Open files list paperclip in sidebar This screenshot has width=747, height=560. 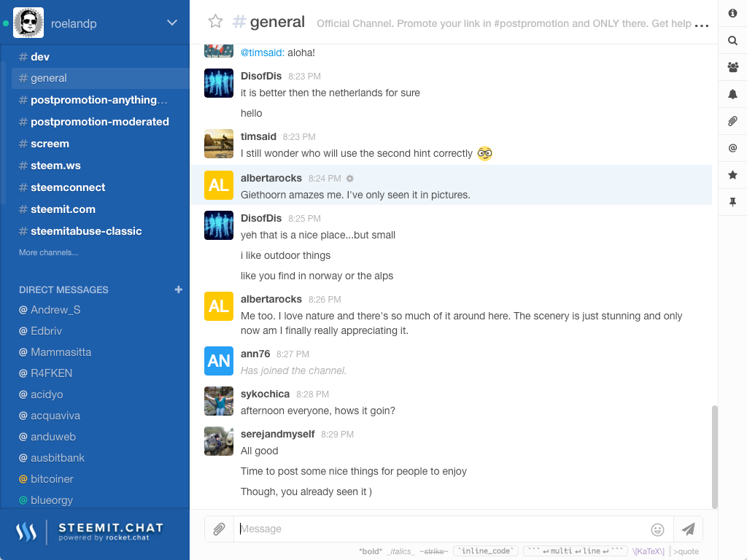pos(732,121)
